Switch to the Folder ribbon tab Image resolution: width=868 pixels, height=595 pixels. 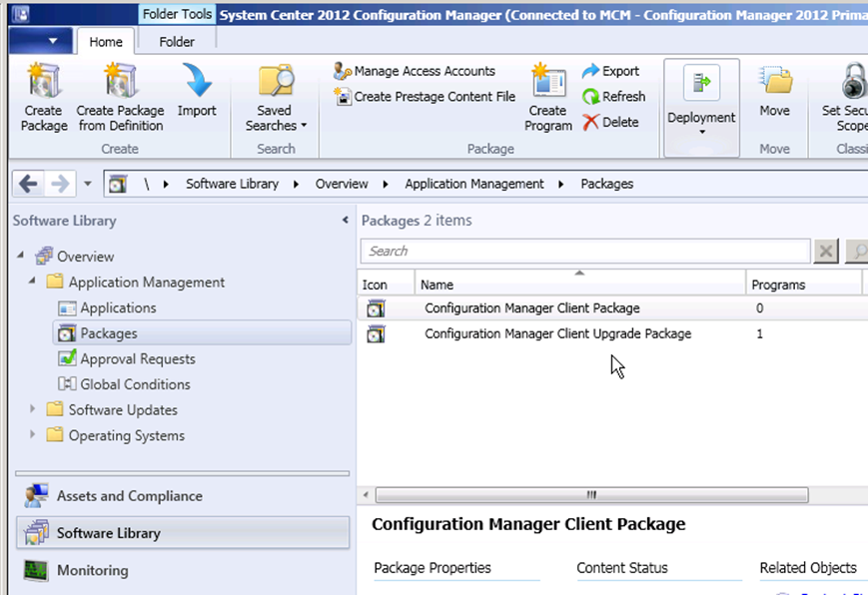point(177,42)
